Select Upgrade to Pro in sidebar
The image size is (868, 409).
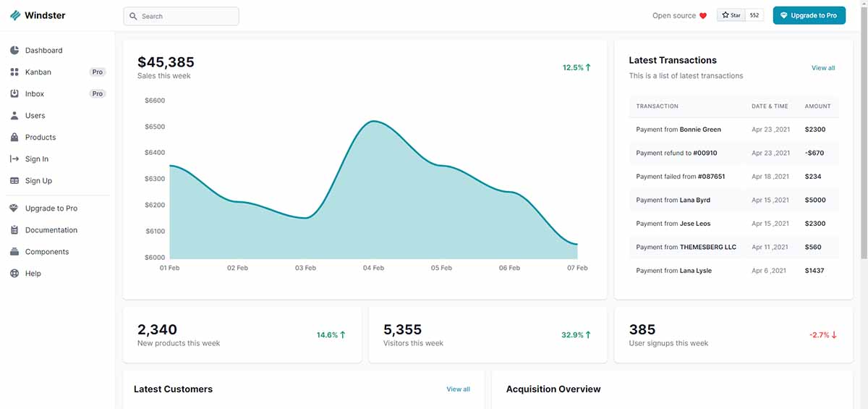tap(51, 208)
